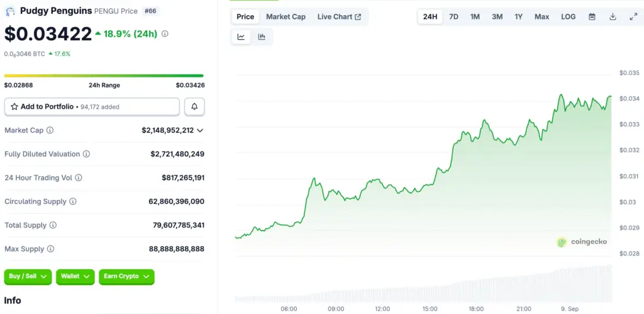
Task: Click the $0.03422 current price
Action: [x=48, y=34]
